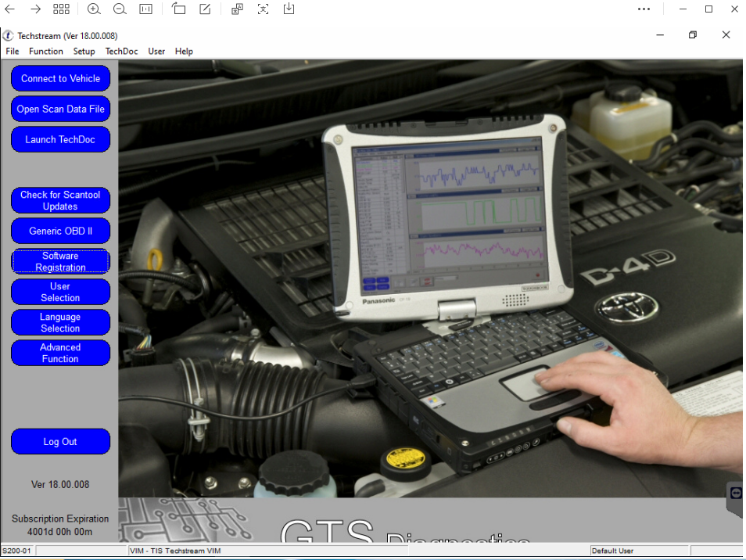Image resolution: width=746 pixels, height=560 pixels.
Task: Minimize the Techstream window
Action: (660, 34)
